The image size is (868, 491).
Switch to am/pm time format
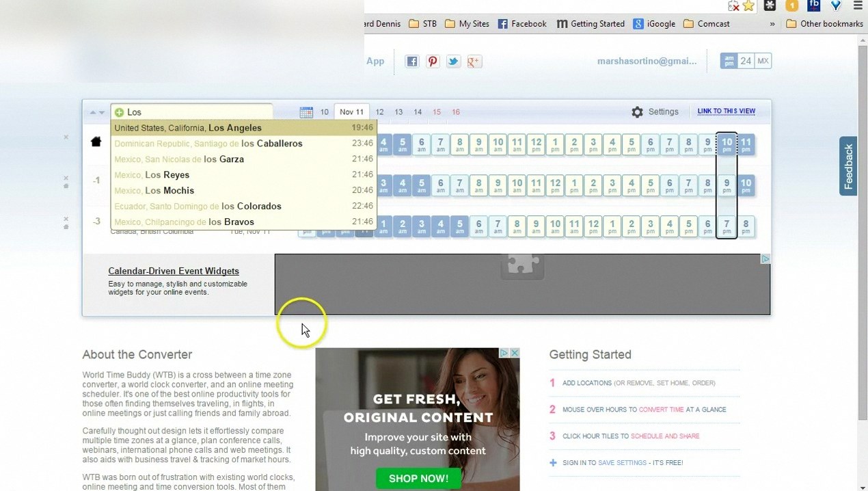click(x=729, y=61)
